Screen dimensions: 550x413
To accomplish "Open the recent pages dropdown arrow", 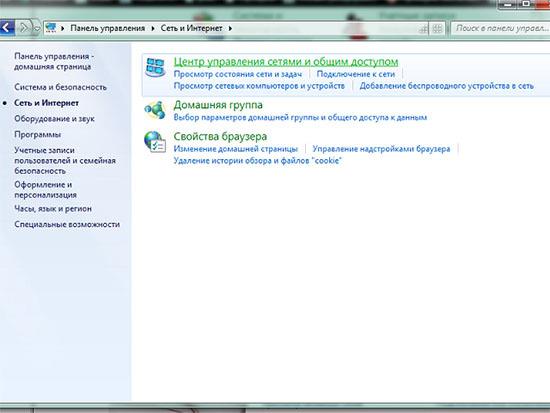I will pos(36,29).
